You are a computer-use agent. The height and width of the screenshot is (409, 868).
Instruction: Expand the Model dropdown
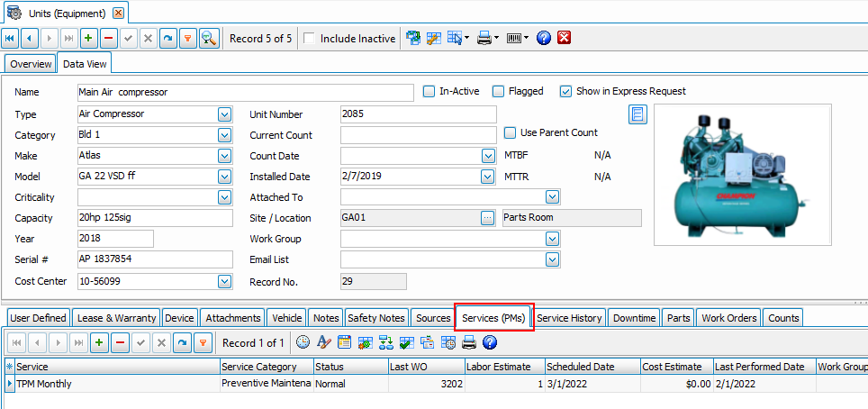click(x=224, y=177)
